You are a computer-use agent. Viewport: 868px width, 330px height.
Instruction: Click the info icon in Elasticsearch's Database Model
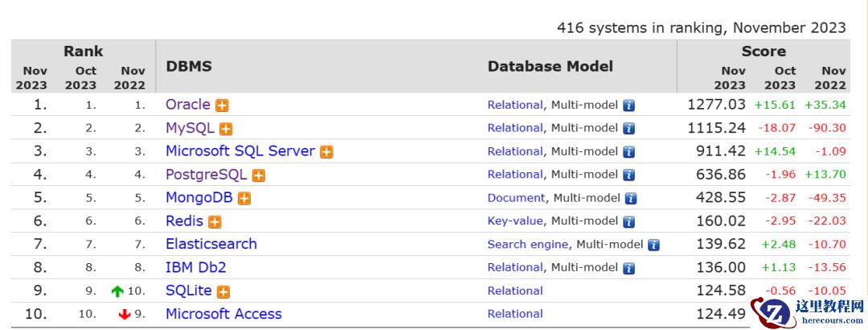click(654, 245)
